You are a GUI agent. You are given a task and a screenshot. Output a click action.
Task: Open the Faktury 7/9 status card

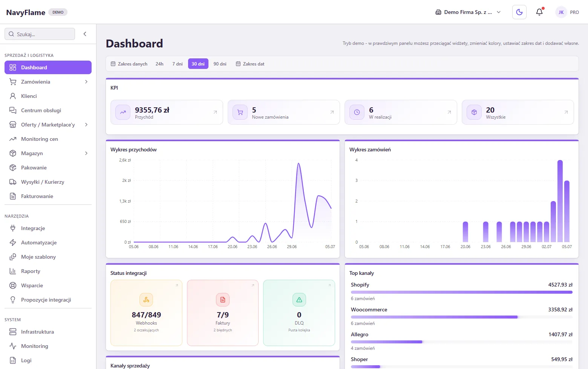pos(223,313)
